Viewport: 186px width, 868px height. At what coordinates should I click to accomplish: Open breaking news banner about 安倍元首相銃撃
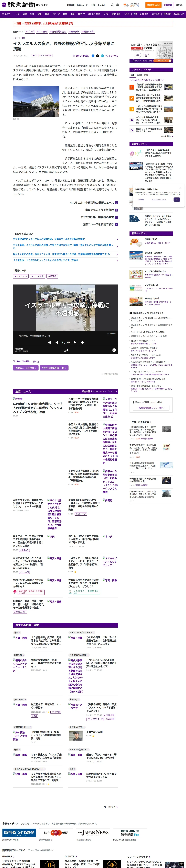93,24
